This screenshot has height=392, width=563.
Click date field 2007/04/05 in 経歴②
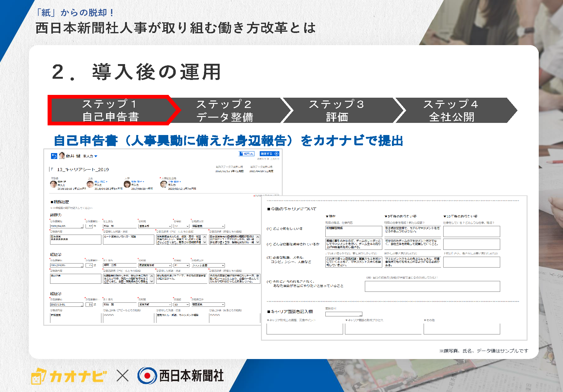(x=67, y=265)
